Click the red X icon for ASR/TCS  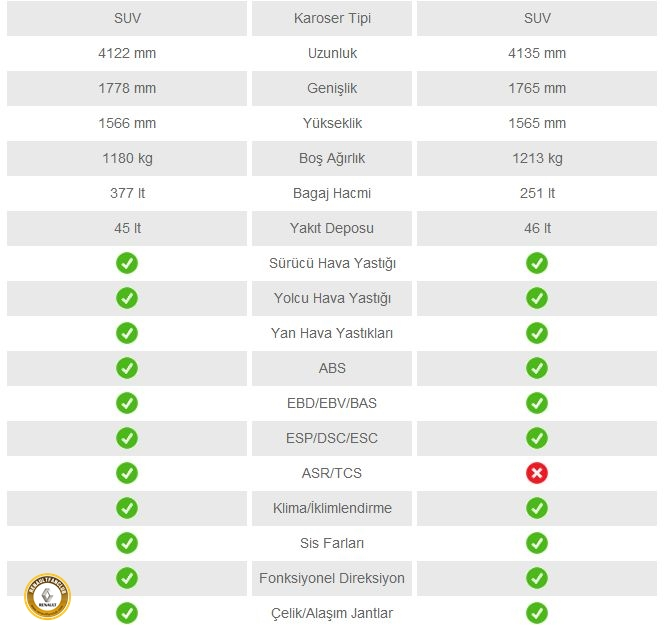(537, 473)
